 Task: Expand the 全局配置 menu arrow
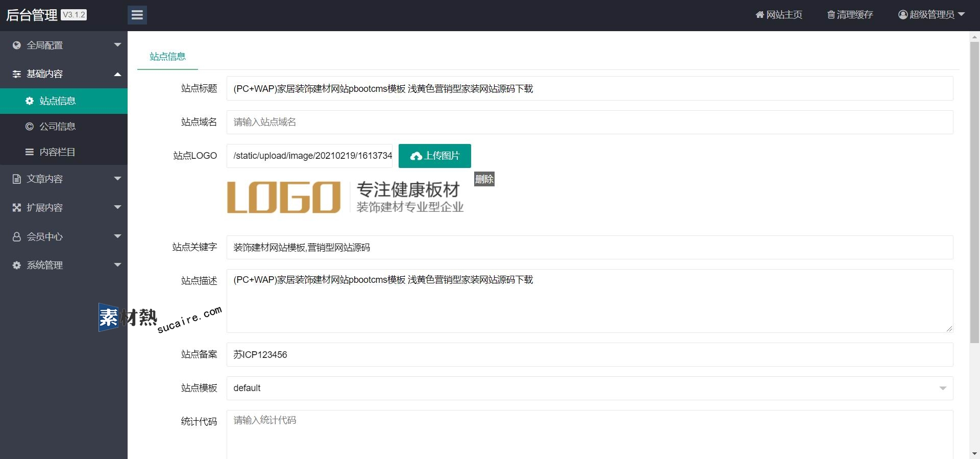(x=117, y=45)
